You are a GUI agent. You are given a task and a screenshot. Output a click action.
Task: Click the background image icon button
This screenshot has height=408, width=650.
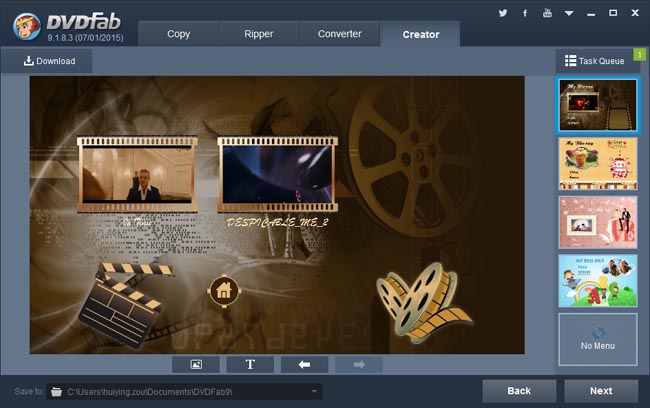(x=196, y=365)
